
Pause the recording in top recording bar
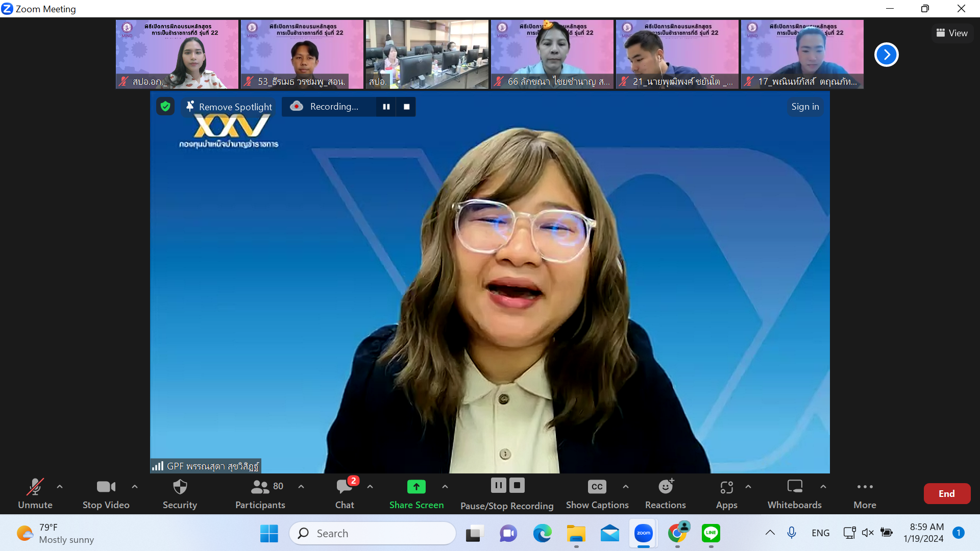point(386,107)
